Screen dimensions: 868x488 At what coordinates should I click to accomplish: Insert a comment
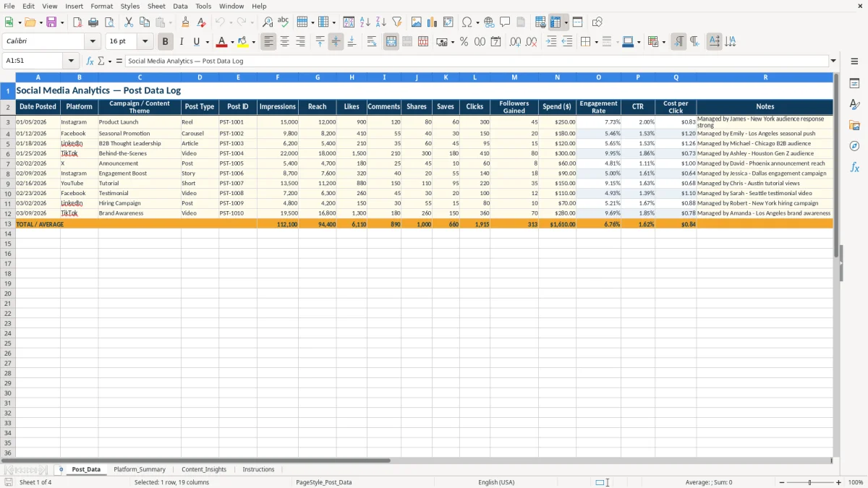point(505,22)
